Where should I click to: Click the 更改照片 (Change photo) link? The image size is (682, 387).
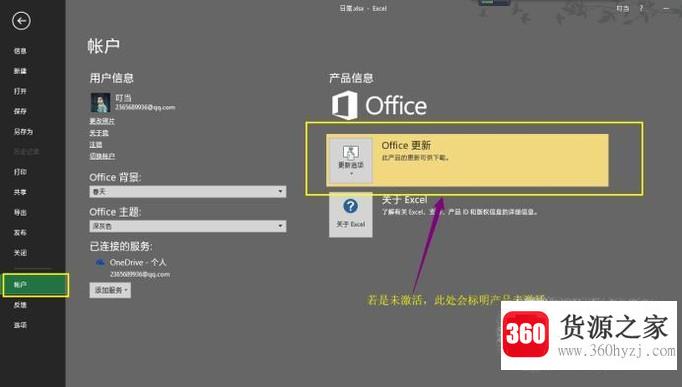pyautogui.click(x=102, y=121)
